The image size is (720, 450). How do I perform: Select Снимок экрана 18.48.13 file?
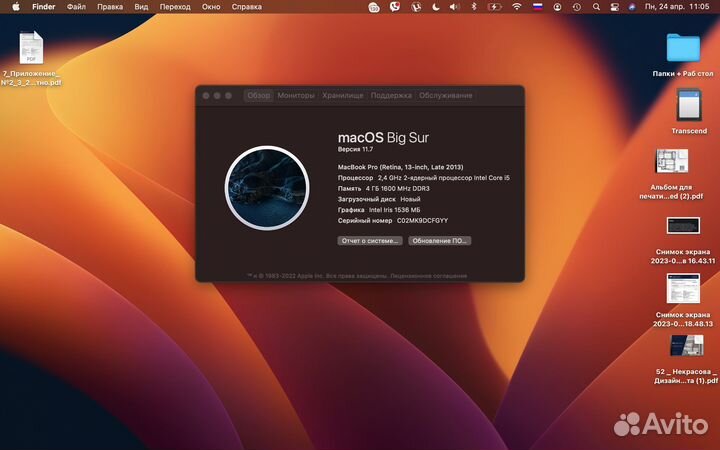[683, 288]
